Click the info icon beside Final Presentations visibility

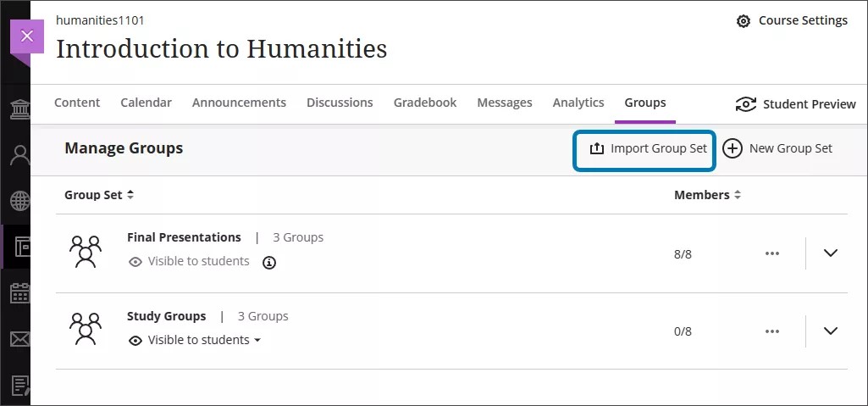point(269,263)
